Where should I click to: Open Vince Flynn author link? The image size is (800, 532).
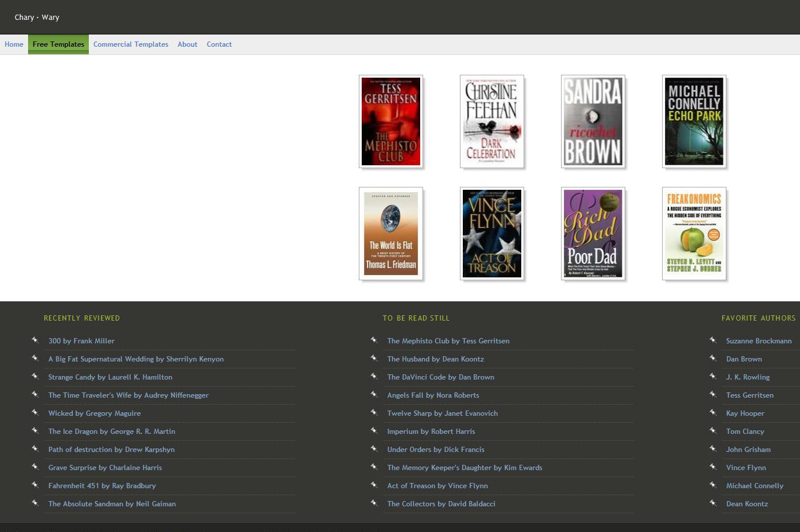[x=746, y=468]
